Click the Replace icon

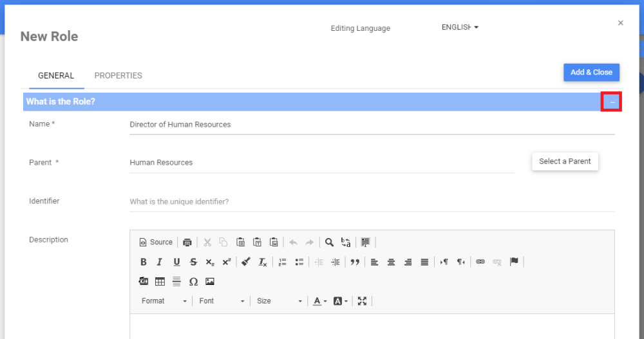(x=346, y=242)
